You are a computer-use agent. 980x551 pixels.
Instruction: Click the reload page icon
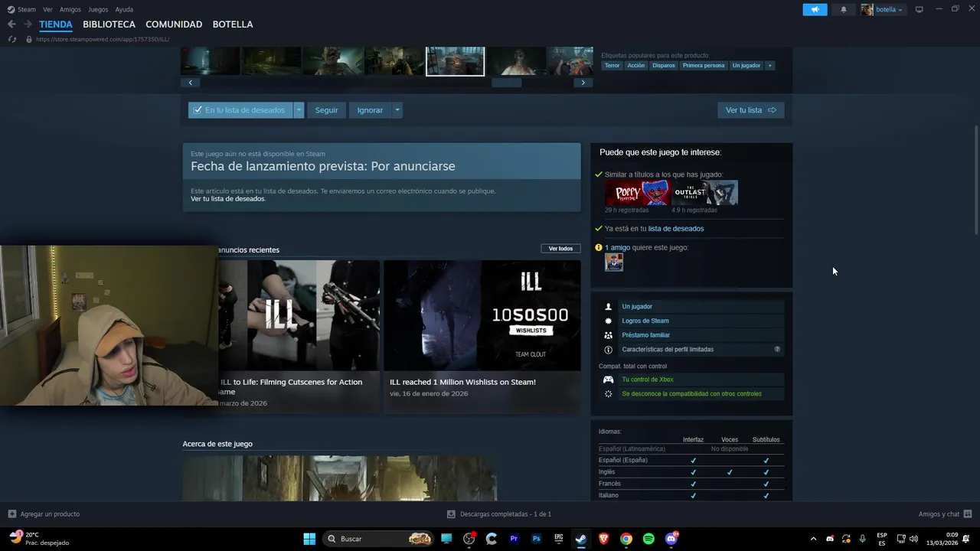11,39
